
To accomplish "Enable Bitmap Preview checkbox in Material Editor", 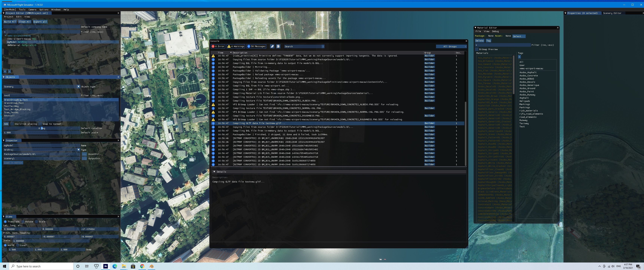I will click(477, 49).
